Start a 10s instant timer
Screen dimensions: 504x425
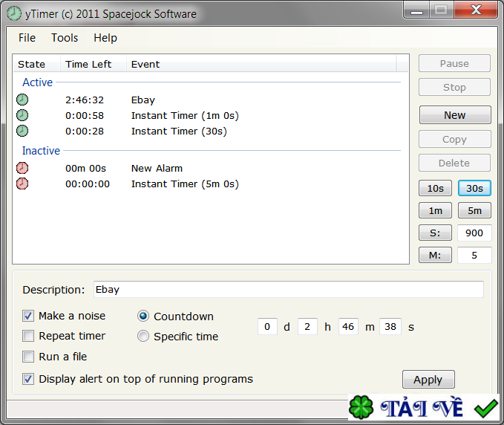click(435, 188)
